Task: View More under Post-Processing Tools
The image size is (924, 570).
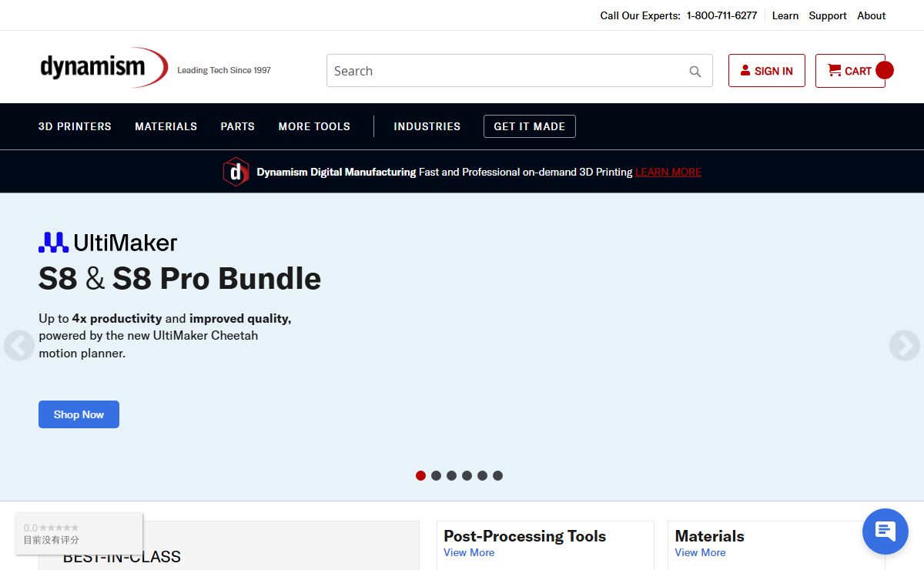Action: tap(469, 552)
